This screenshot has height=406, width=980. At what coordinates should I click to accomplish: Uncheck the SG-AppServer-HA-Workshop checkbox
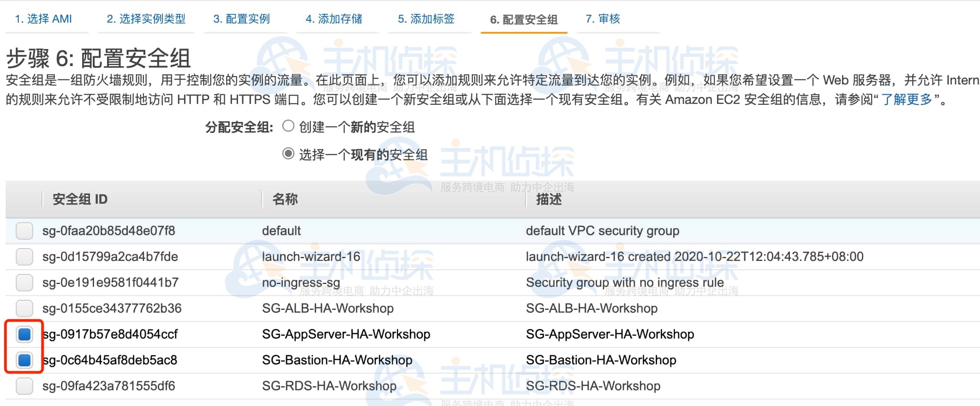[x=24, y=334]
